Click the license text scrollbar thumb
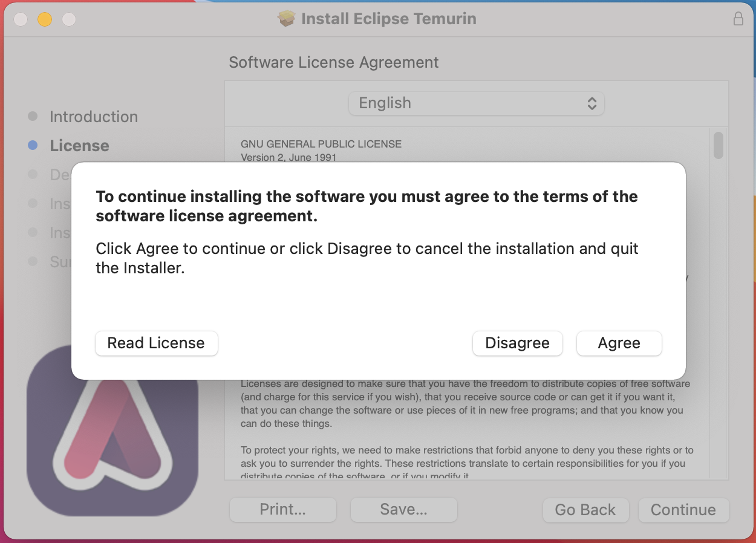Screen dimensions: 756x543 pos(719,145)
